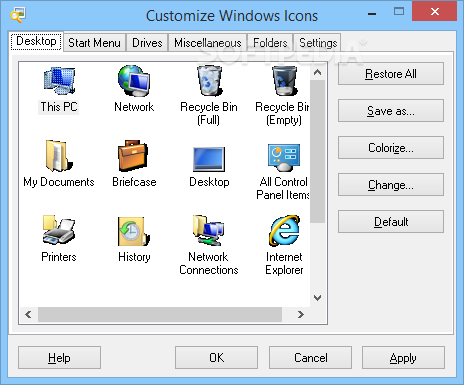Minimize the Customize Windows Icons window

click(372, 14)
